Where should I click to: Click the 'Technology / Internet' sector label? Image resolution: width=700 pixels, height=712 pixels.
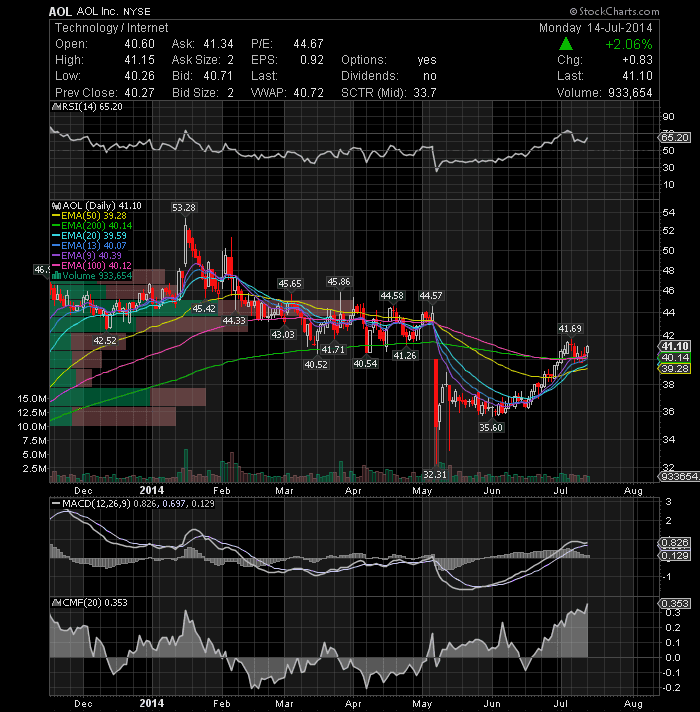pyautogui.click(x=112, y=28)
